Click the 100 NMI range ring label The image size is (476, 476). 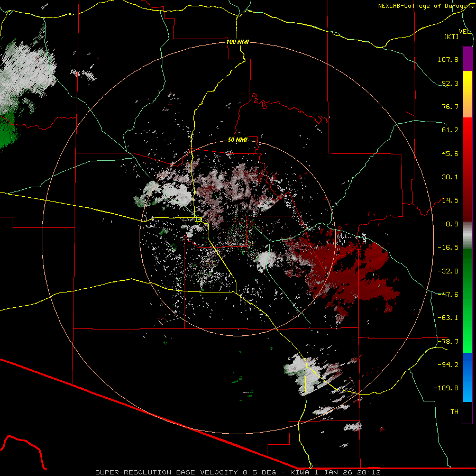(x=237, y=42)
